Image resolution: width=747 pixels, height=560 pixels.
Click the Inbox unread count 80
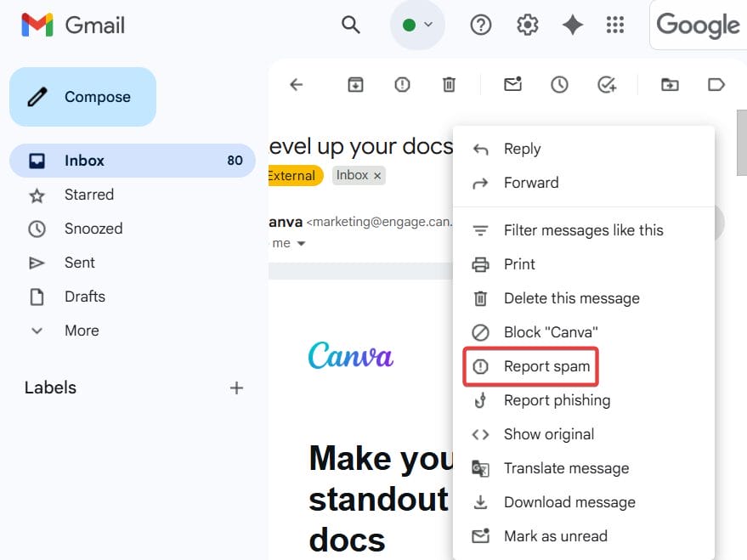pyautogui.click(x=235, y=161)
